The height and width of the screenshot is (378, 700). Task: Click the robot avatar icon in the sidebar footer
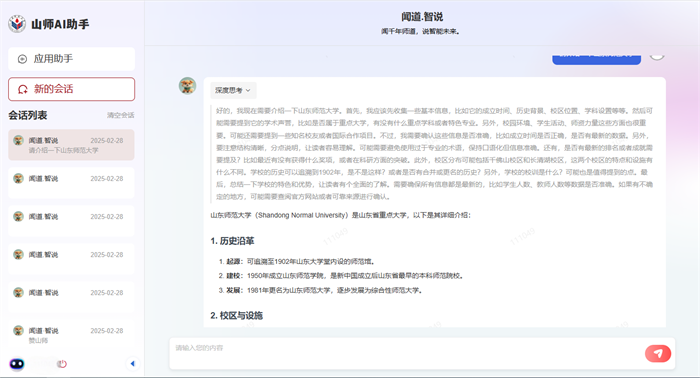tap(17, 364)
